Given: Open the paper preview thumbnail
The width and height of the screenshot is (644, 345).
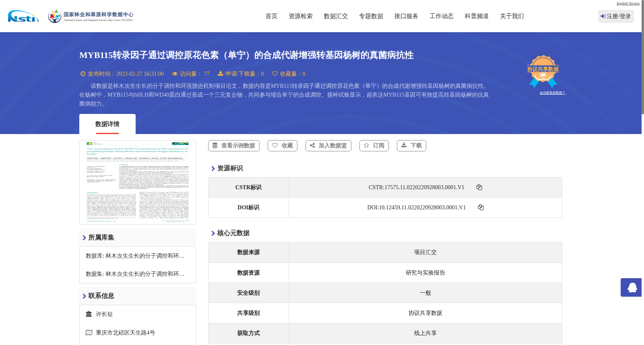Looking at the screenshot, I should (138, 182).
